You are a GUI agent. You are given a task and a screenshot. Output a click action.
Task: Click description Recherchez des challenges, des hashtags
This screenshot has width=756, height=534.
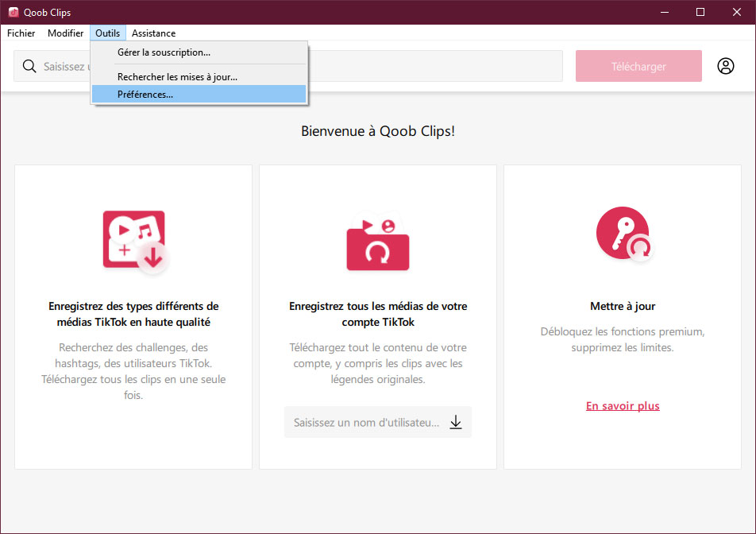click(133, 371)
